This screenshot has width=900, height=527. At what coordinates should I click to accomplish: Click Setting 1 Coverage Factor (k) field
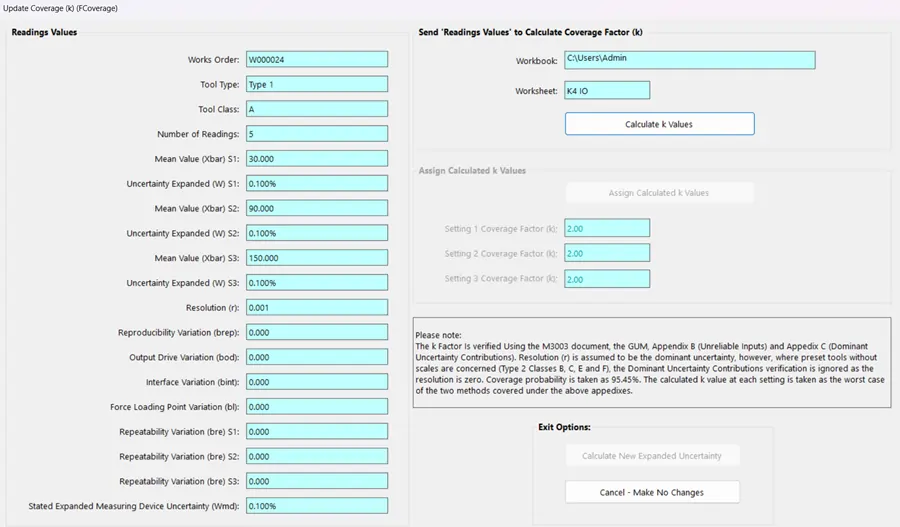tap(607, 228)
